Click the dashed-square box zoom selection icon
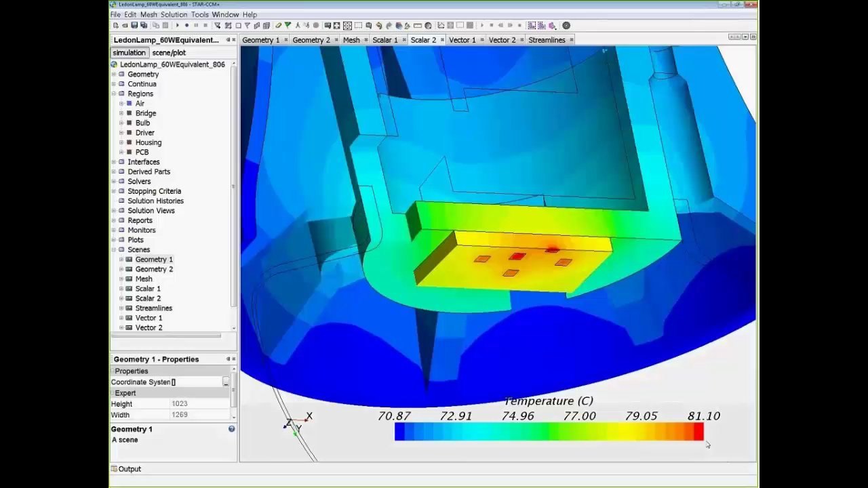 tap(358, 26)
